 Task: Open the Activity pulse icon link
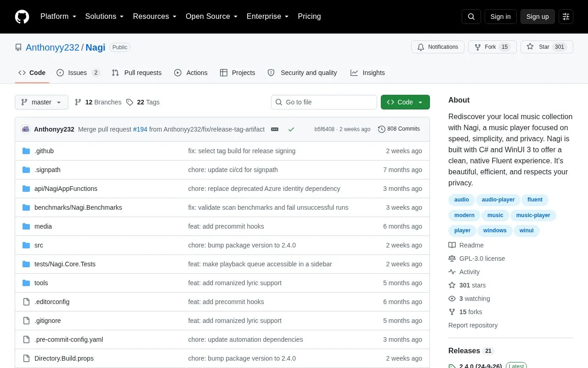pyautogui.click(x=452, y=272)
